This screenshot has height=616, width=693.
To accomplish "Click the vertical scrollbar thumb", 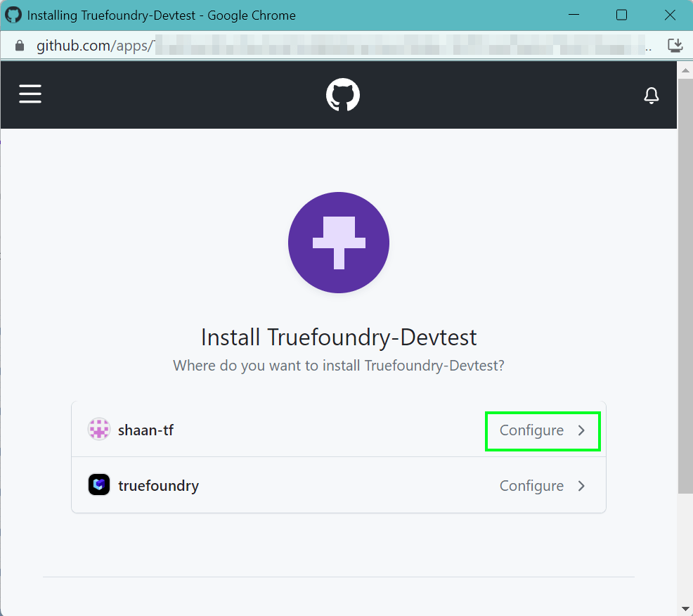I will 685,285.
